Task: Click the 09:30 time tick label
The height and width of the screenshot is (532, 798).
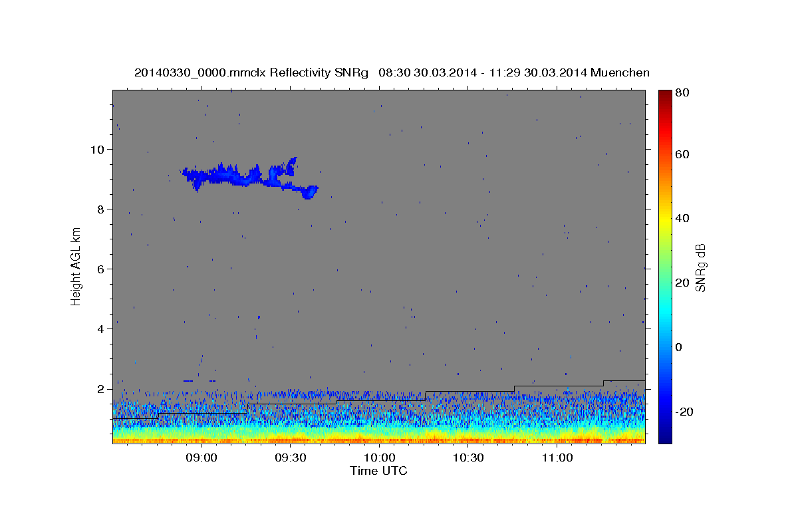Action: tap(290, 458)
